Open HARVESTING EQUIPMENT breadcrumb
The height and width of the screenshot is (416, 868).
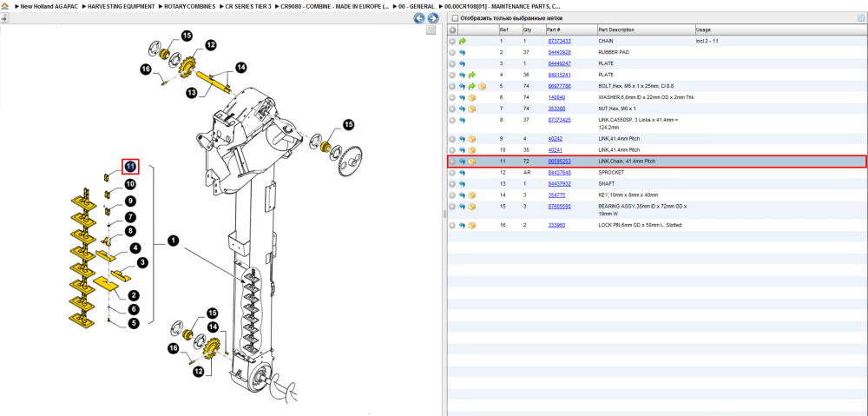122,6
